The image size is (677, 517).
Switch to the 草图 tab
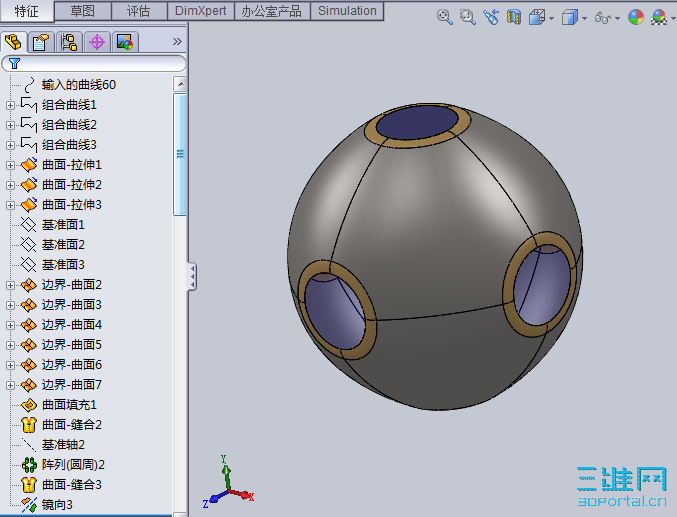coord(83,11)
